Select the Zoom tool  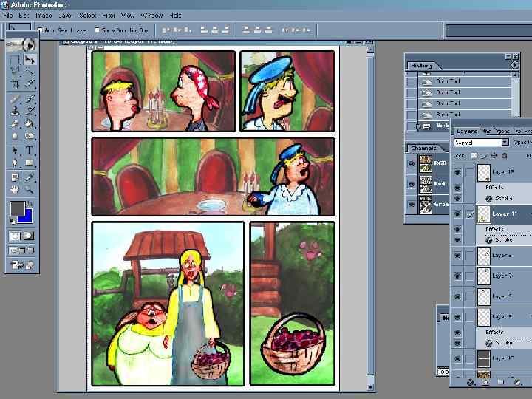[30, 190]
